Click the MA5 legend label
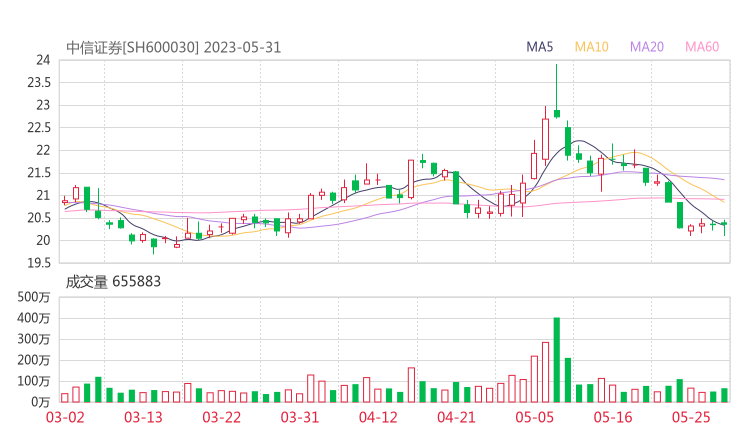The height and width of the screenshot is (440, 740). tap(539, 47)
